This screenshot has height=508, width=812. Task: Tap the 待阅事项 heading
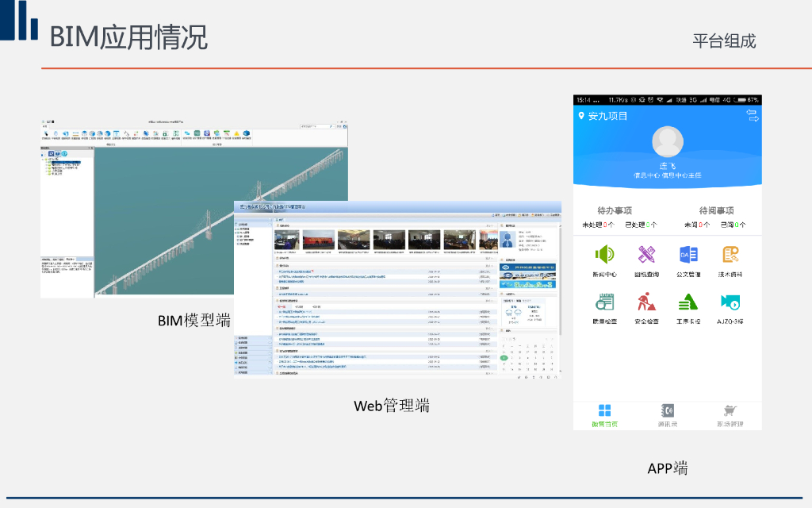tap(717, 210)
